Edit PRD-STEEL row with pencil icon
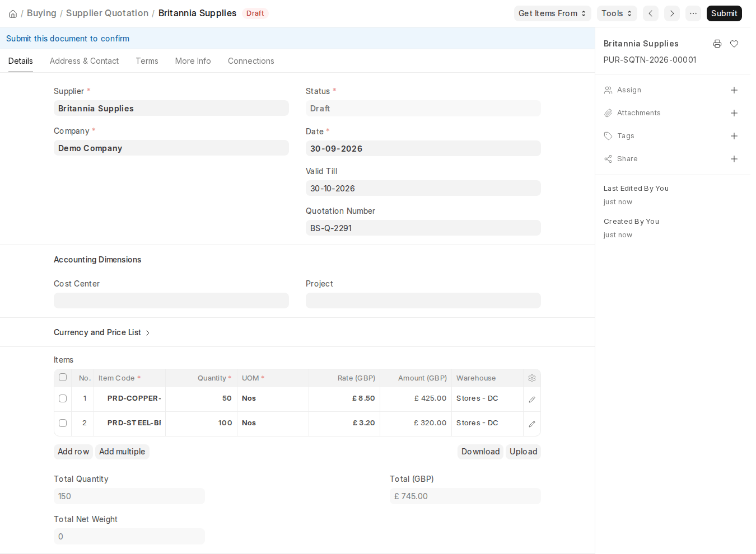Screen dimensions: 756x554 coord(532,424)
